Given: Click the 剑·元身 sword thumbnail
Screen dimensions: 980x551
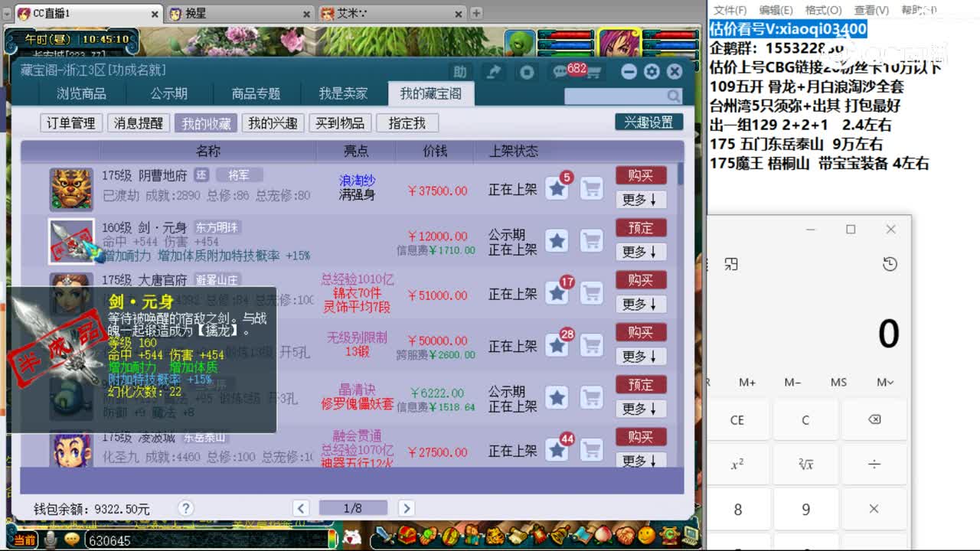Looking at the screenshot, I should pos(71,241).
